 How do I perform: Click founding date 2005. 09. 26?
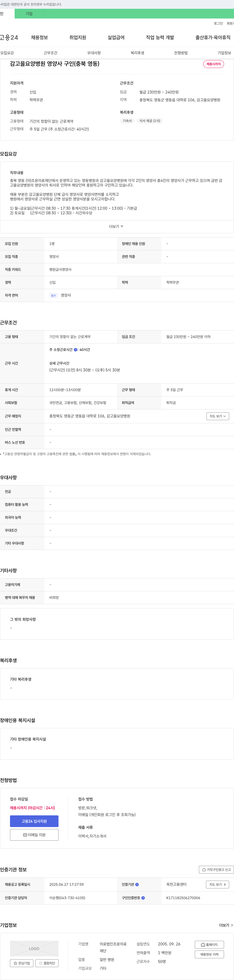point(169,944)
